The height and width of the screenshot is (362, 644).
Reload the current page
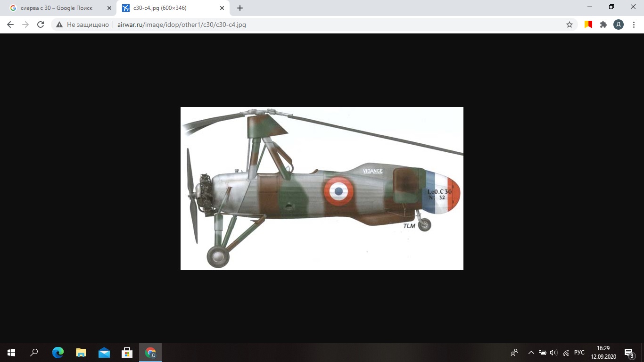point(41,25)
